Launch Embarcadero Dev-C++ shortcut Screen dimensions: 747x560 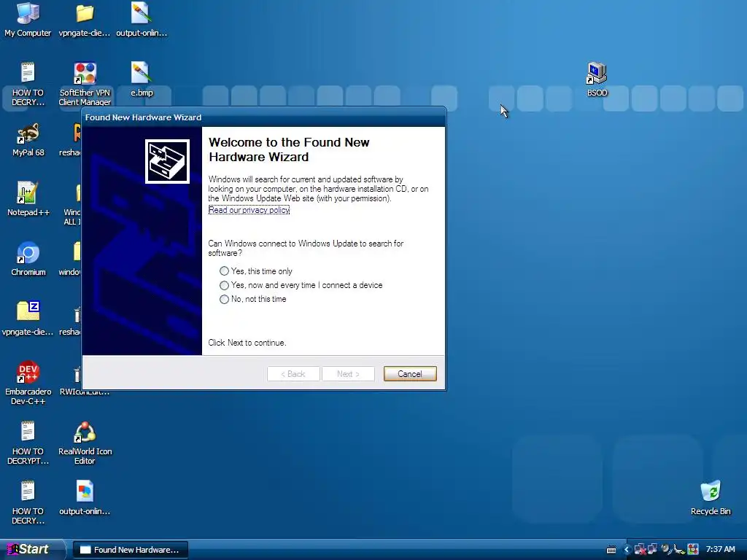28,384
